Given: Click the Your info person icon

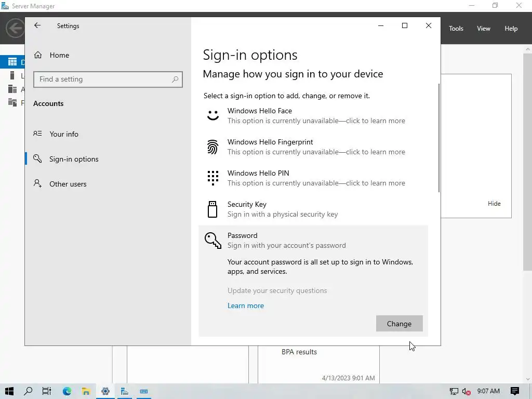Looking at the screenshot, I should click(x=37, y=134).
